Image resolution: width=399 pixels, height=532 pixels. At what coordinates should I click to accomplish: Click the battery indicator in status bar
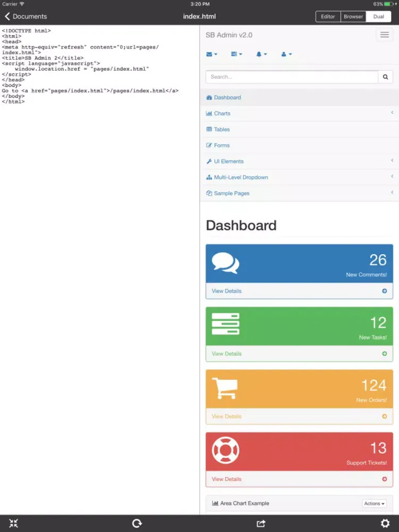point(389,4)
